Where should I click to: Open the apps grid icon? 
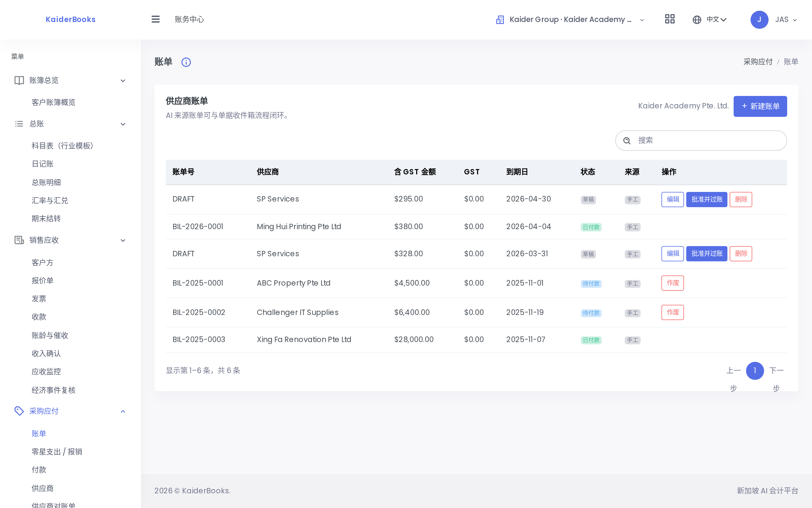click(670, 19)
